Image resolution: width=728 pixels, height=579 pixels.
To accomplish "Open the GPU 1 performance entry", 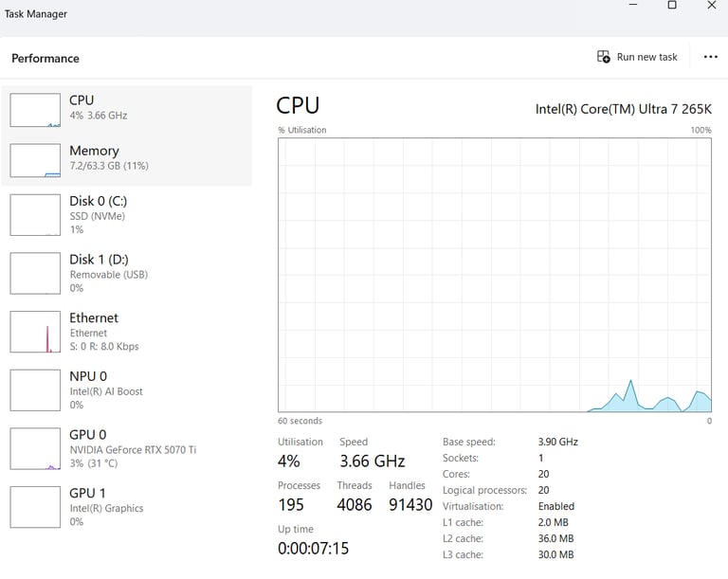I will (x=127, y=507).
